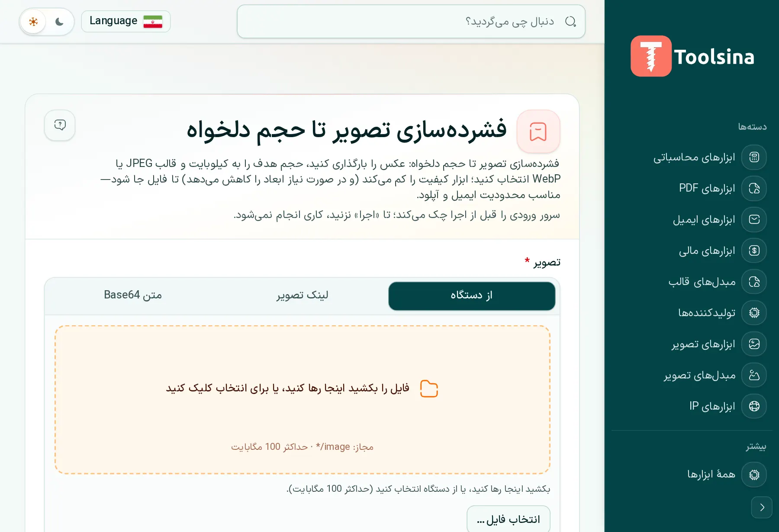Open ابزارهای IP globe icon
This screenshot has height=532, width=779.
[x=754, y=406]
